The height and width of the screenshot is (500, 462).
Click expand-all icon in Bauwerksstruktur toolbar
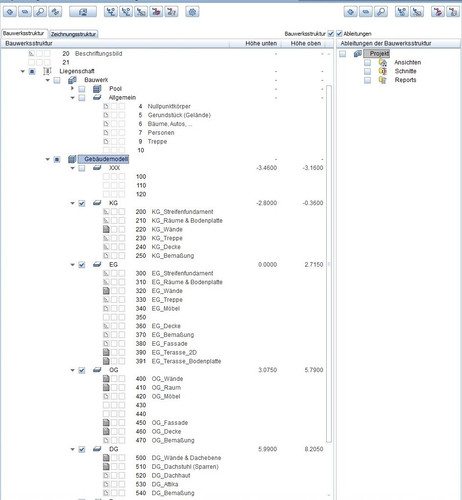[10, 12]
